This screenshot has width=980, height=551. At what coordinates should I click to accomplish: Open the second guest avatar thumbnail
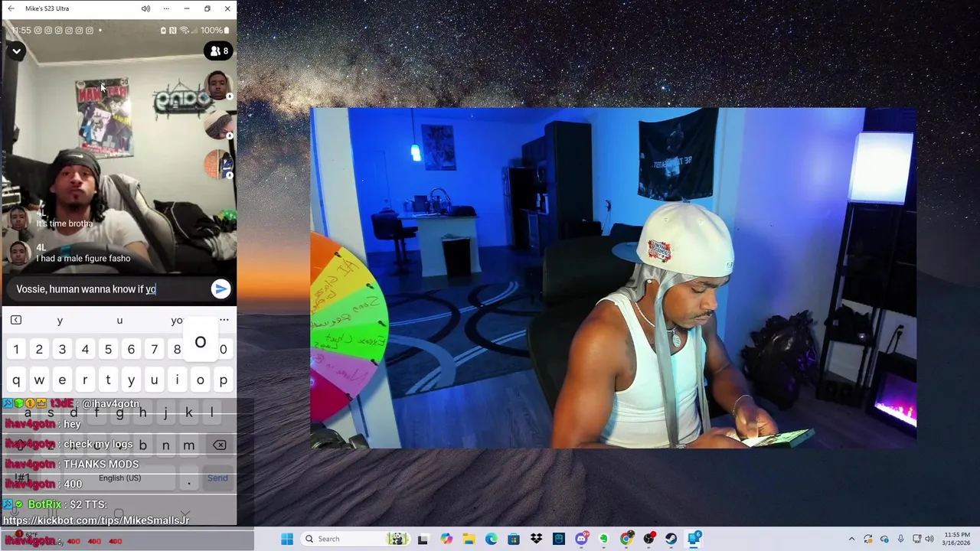coord(219,126)
